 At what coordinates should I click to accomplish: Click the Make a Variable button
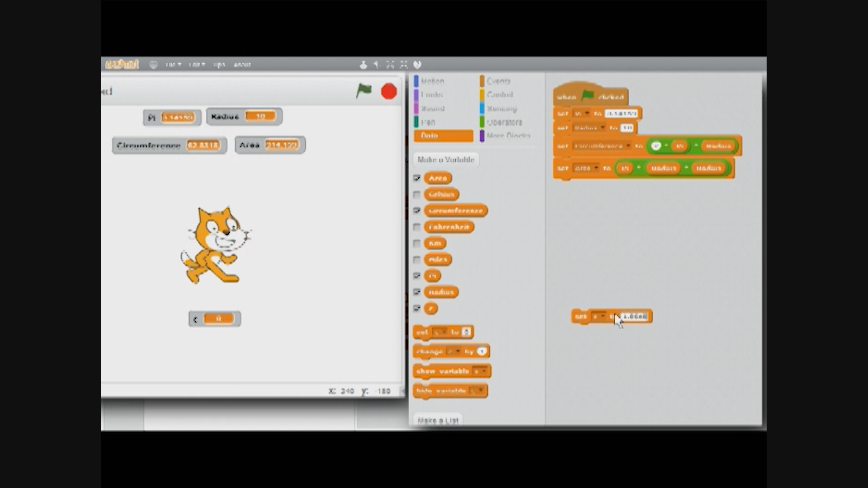(446, 160)
